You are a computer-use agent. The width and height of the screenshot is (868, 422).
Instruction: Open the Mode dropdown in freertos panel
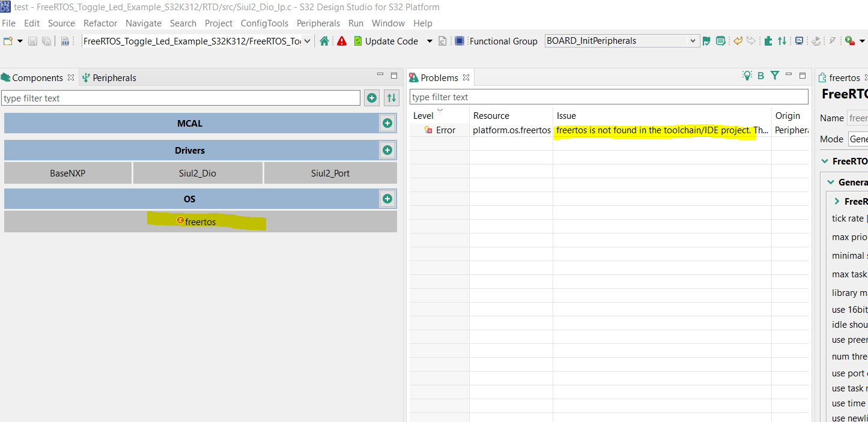click(x=858, y=139)
